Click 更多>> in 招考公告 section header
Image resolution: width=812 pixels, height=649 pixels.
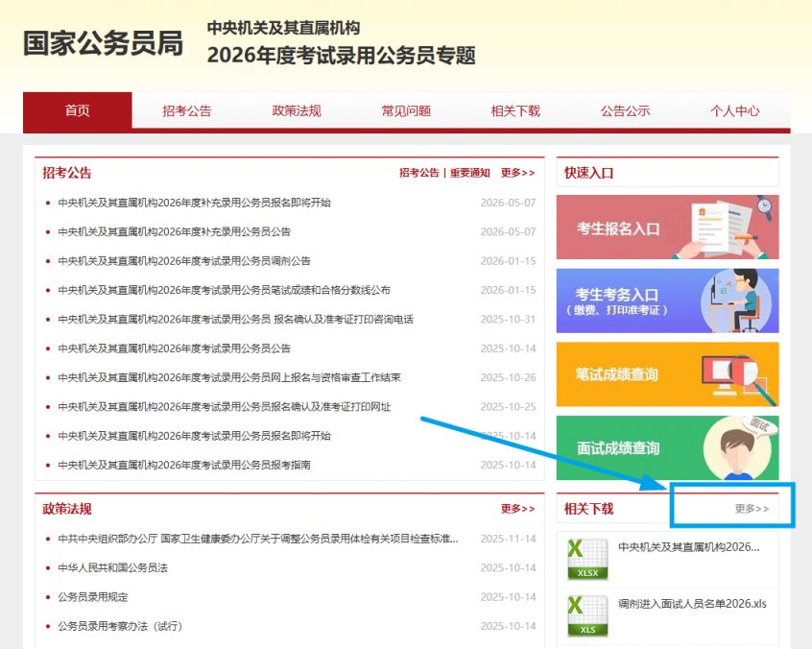[518, 173]
